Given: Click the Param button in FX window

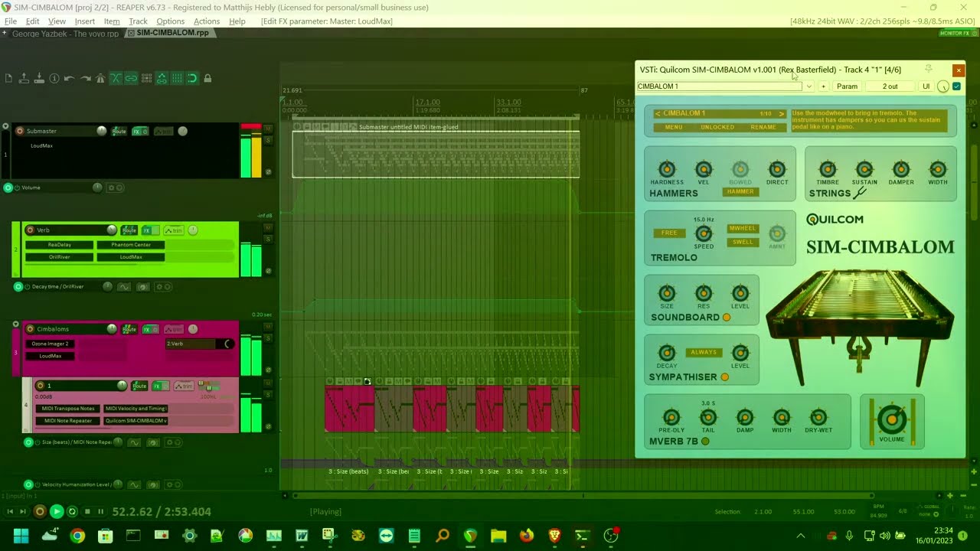Looking at the screenshot, I should pos(847,86).
